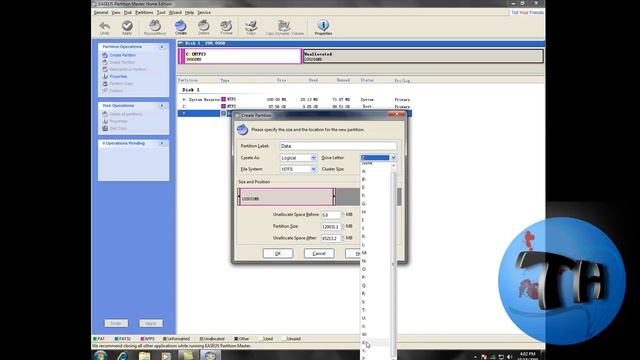The height and width of the screenshot is (360, 640).
Task: Open the Create As dropdown
Action: click(x=313, y=158)
